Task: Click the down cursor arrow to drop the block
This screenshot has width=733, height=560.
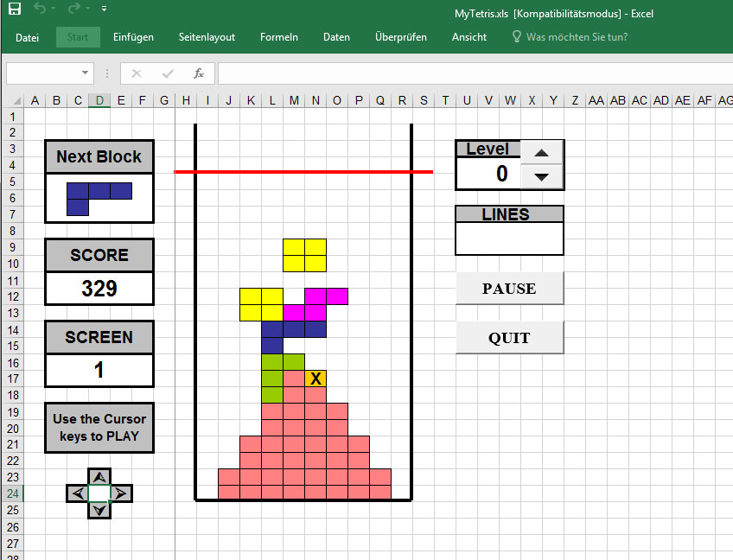Action: pyautogui.click(x=99, y=510)
